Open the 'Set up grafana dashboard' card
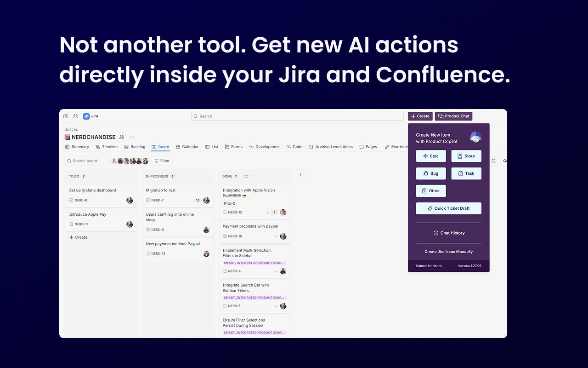The image size is (588, 368). click(101, 195)
